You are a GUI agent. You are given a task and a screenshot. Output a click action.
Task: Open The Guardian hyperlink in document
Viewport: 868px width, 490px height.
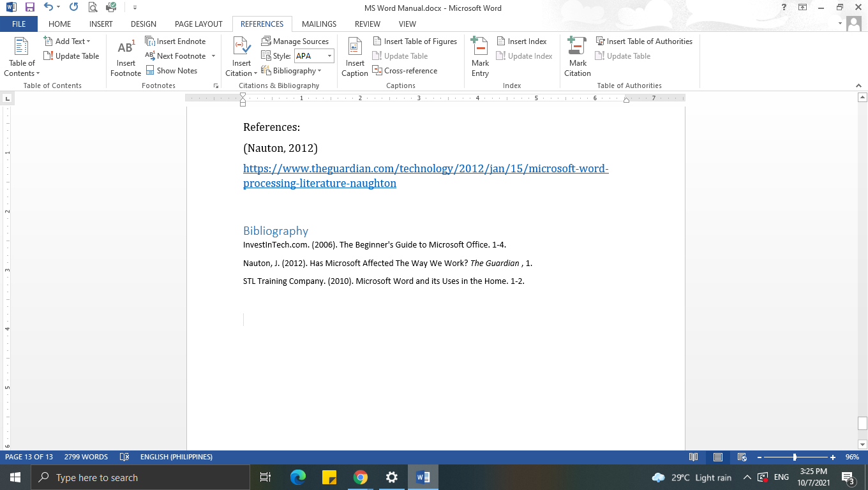[426, 176]
